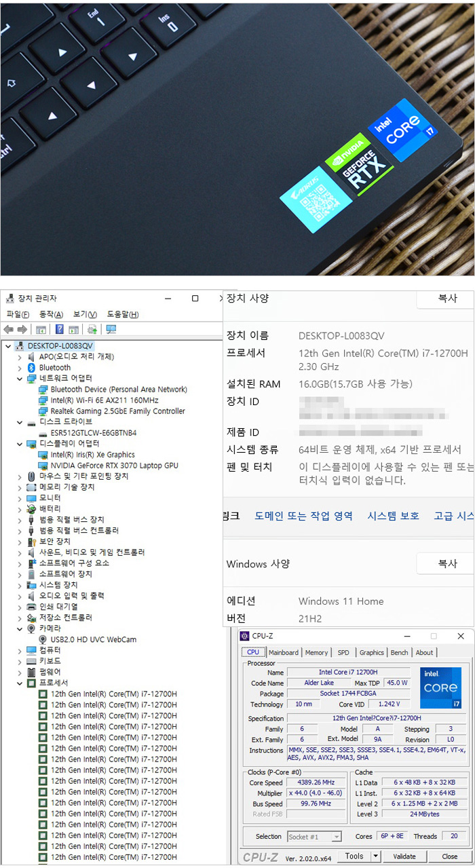Open the 파일(F) menu
This screenshot has width=475, height=868.
pyautogui.click(x=18, y=314)
